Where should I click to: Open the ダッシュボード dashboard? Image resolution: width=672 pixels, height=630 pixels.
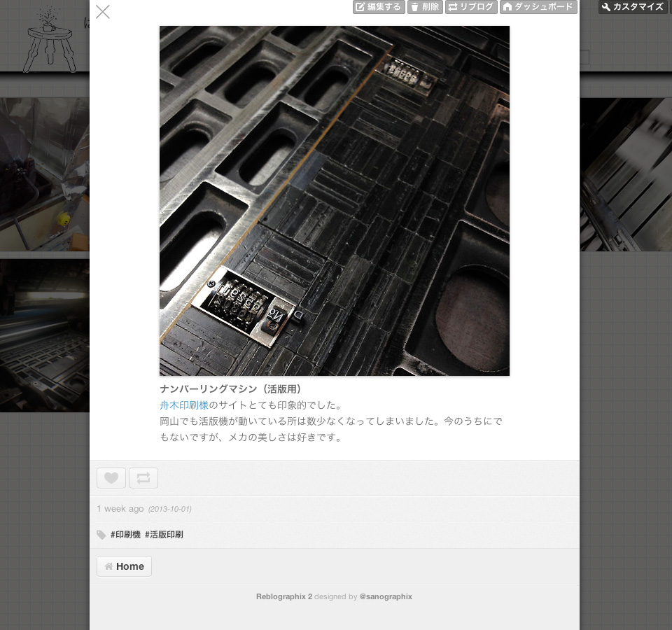pos(538,7)
